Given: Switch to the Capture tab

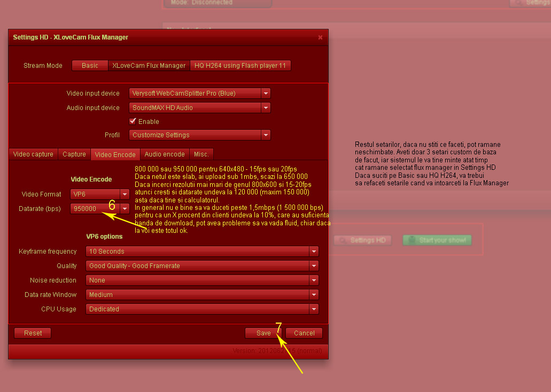Looking at the screenshot, I should (74, 154).
